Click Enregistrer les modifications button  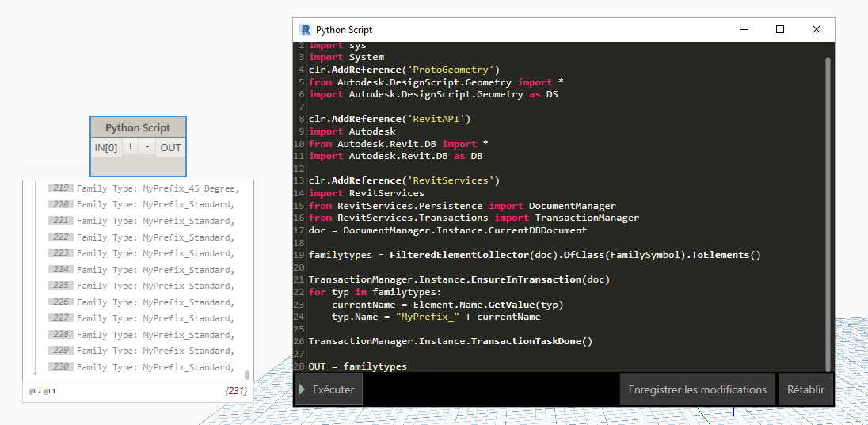698,389
